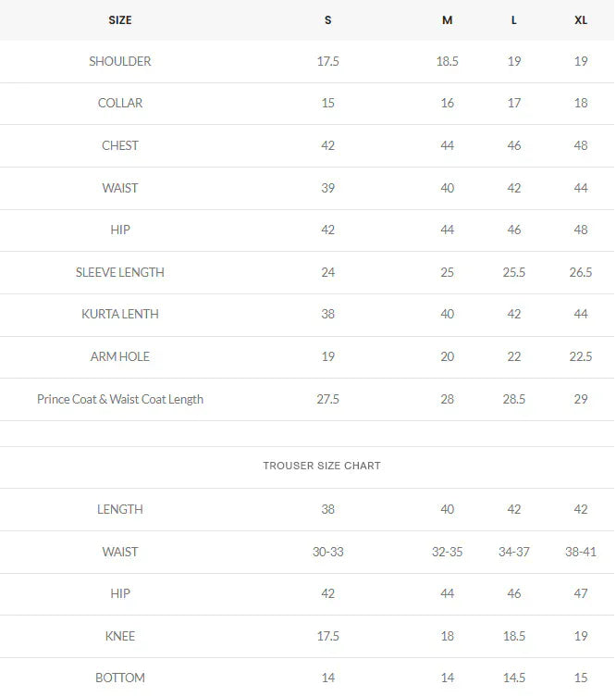Select the trouser waist 38-41 value
616x697 pixels.
tap(581, 552)
